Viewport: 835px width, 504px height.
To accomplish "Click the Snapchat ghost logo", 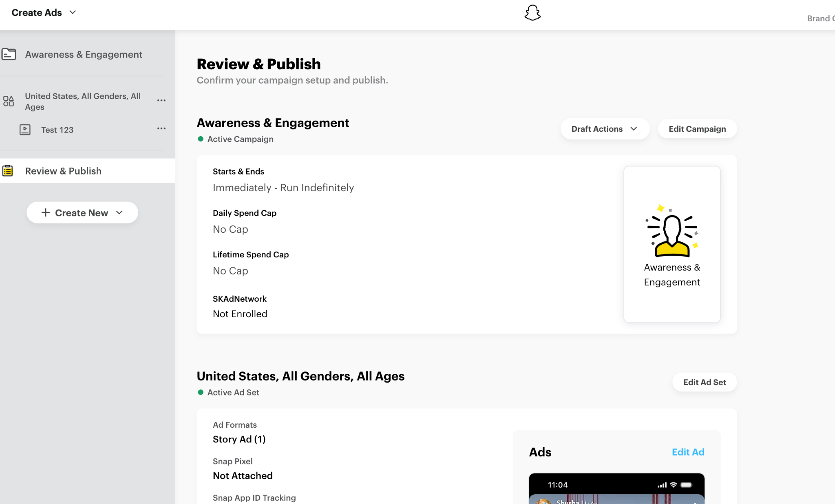I will point(532,13).
